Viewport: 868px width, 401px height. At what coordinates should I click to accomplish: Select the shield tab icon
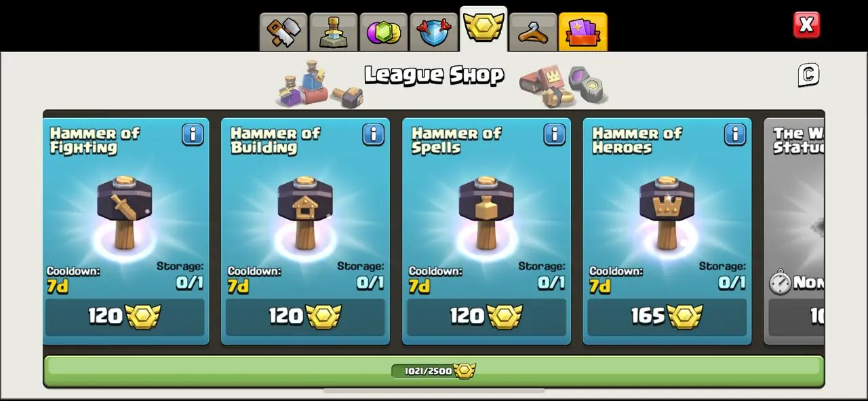pos(434,32)
